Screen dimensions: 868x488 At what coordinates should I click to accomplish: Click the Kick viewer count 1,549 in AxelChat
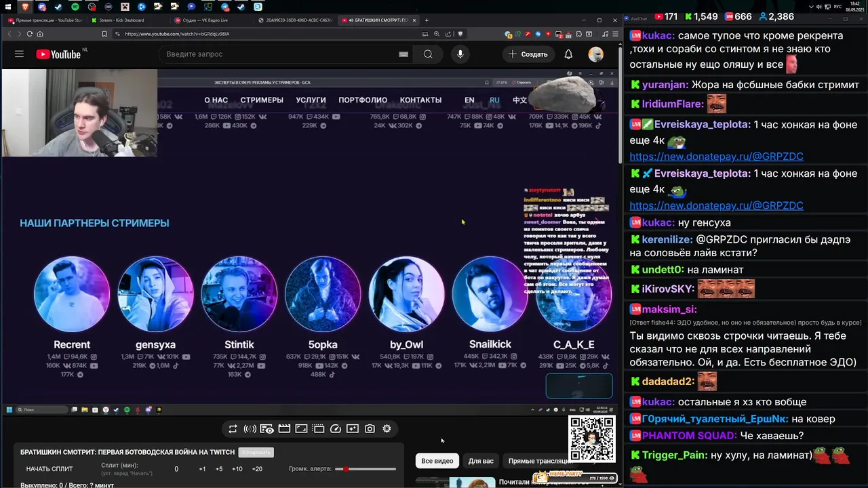(701, 16)
